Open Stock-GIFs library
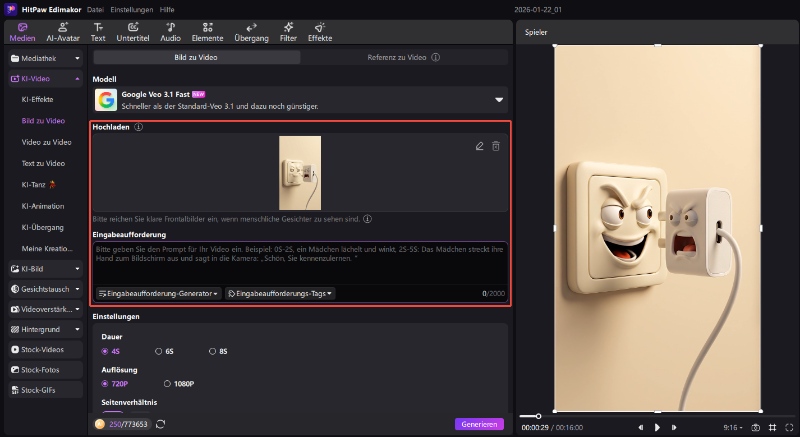This screenshot has height=437, width=800. (45, 390)
